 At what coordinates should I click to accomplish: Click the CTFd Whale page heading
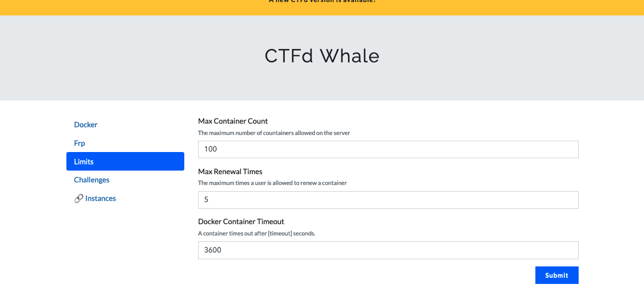tap(322, 56)
